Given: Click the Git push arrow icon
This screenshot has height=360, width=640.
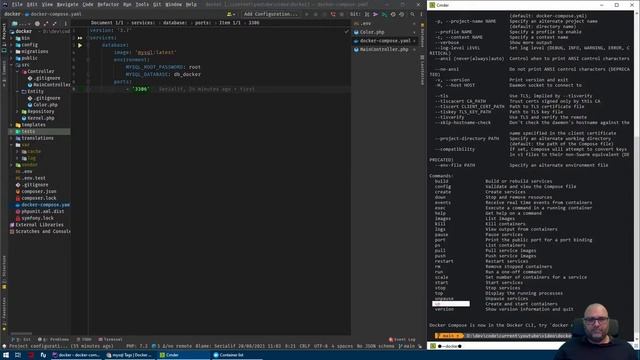Looking at the screenshot, I should tap(384, 14).
